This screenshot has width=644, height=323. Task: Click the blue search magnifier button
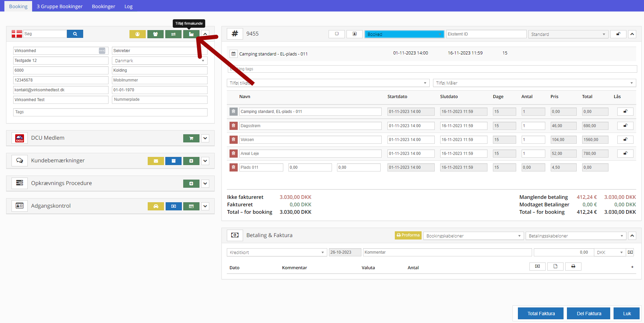pos(75,34)
